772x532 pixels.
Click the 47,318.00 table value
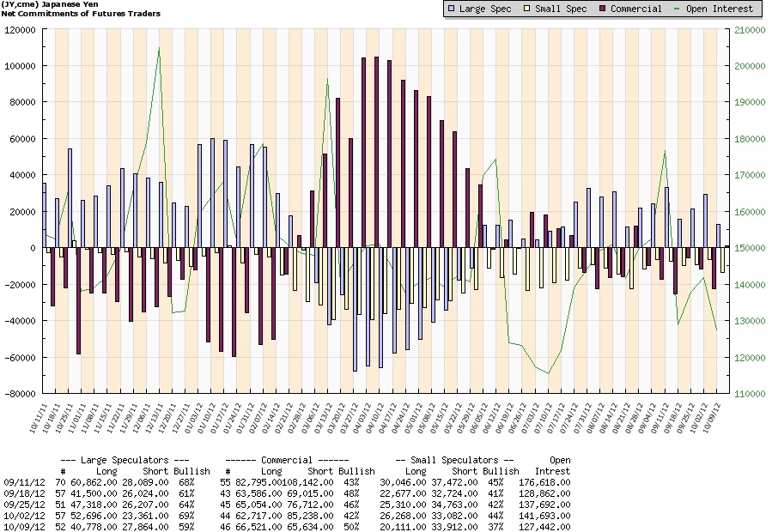[x=94, y=505]
